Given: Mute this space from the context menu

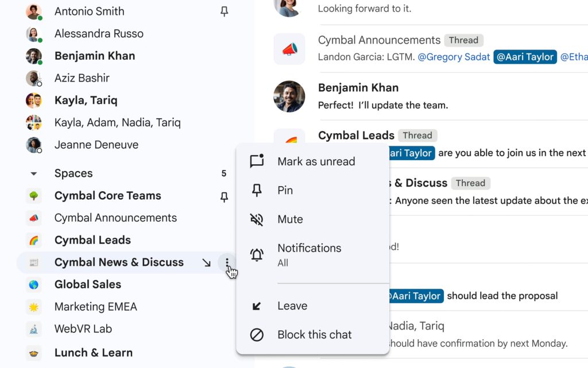Looking at the screenshot, I should 290,219.
